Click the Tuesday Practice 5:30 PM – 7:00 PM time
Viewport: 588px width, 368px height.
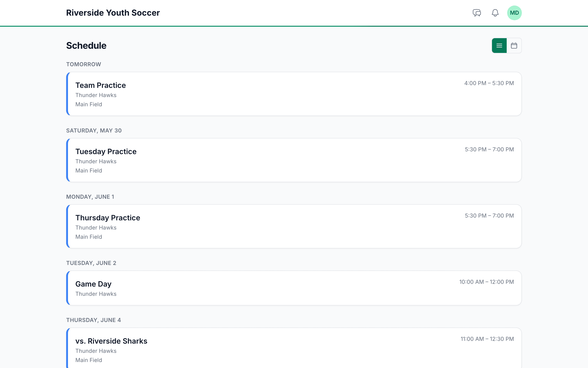point(489,149)
